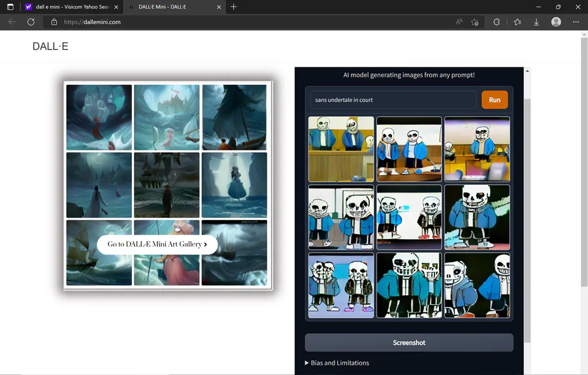Click the bottom-middle generated Sans image

pyautogui.click(x=409, y=285)
